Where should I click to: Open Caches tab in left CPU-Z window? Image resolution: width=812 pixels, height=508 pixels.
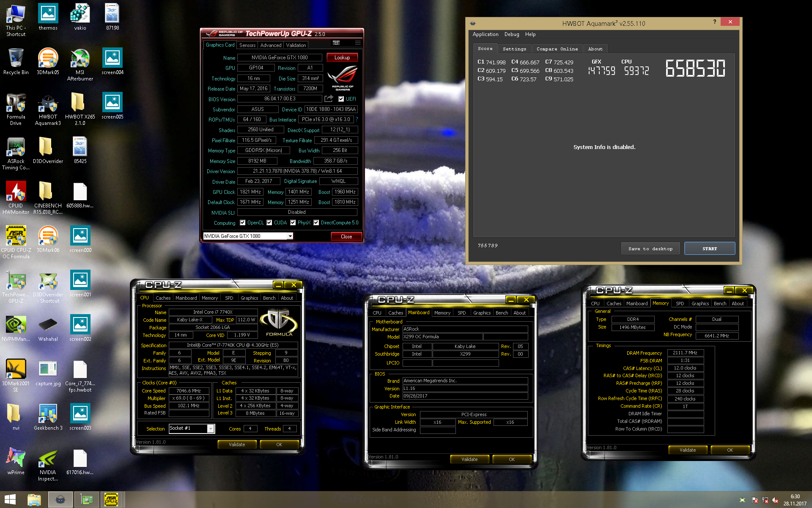tap(163, 298)
